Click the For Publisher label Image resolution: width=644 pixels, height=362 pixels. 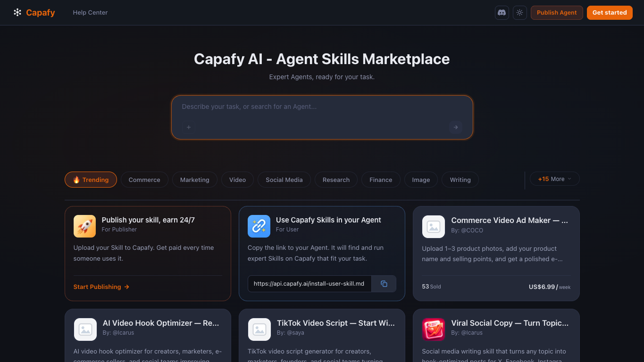119,230
